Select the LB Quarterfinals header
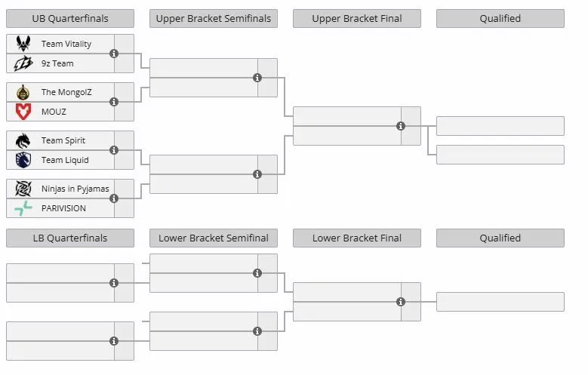The image size is (588, 375). pyautogui.click(x=70, y=238)
